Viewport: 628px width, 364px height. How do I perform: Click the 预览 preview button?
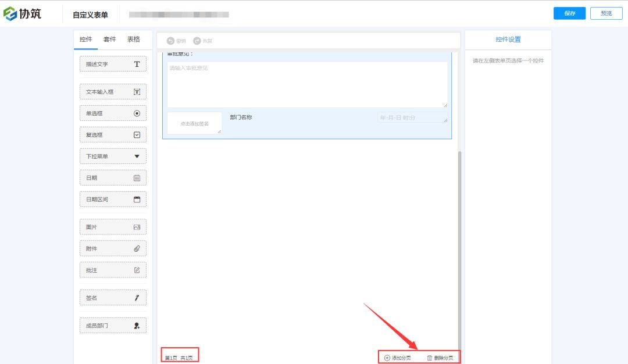coord(606,13)
